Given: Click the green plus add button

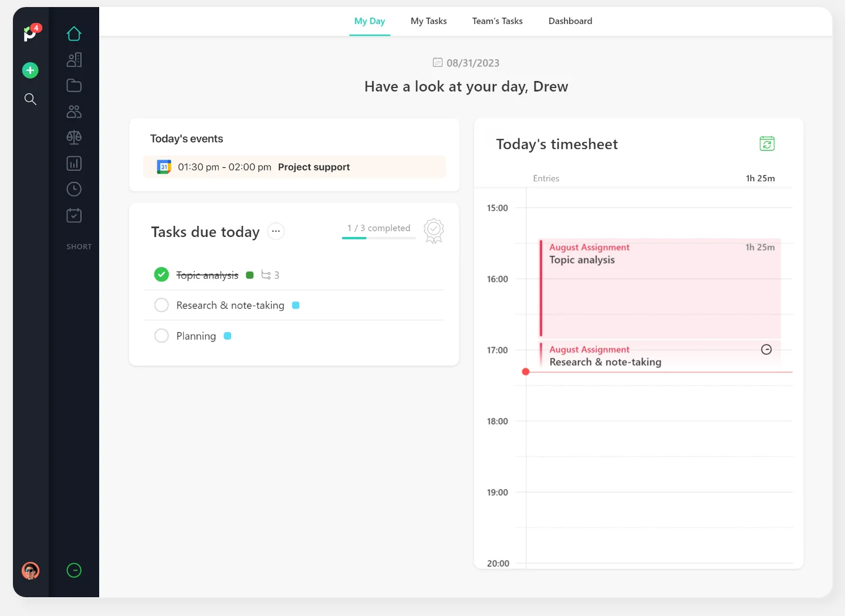Looking at the screenshot, I should tap(31, 70).
